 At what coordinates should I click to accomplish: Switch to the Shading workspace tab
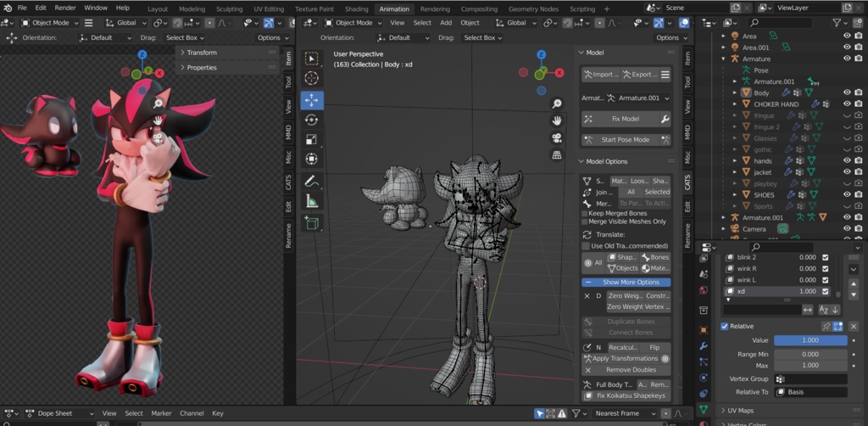click(357, 8)
